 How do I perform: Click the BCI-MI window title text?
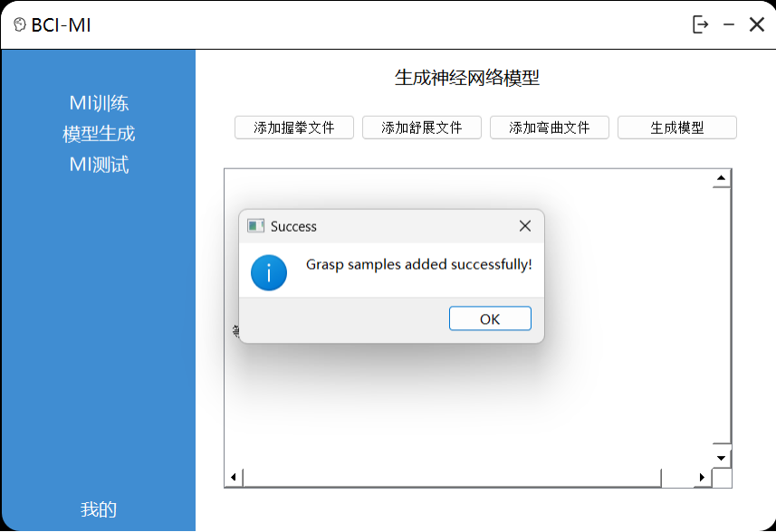(61, 24)
